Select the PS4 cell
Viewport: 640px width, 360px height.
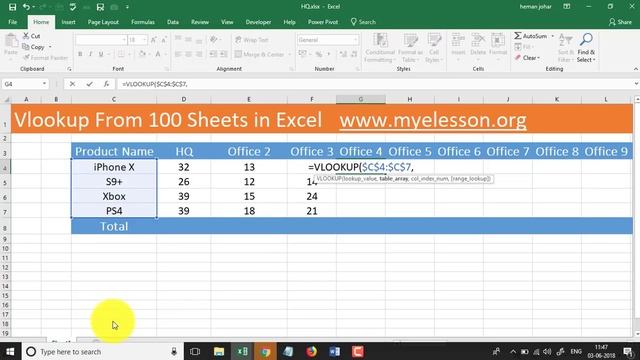pyautogui.click(x=114, y=211)
